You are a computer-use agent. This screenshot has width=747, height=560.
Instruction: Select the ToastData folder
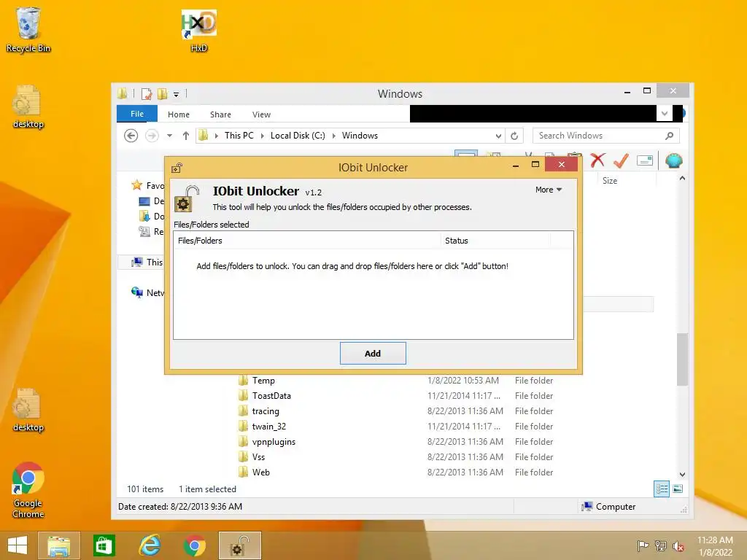271,396
